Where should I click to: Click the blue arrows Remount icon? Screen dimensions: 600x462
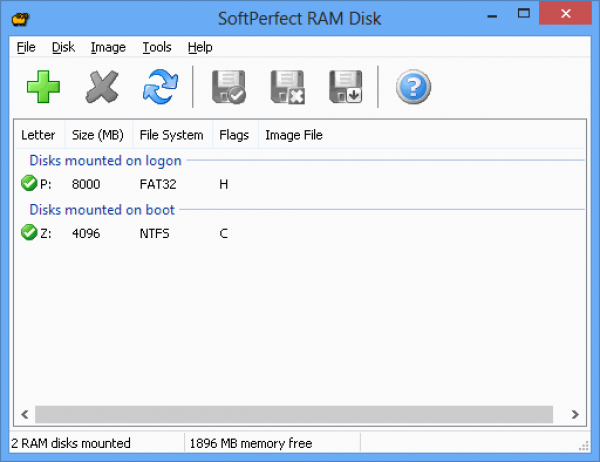pyautogui.click(x=158, y=87)
